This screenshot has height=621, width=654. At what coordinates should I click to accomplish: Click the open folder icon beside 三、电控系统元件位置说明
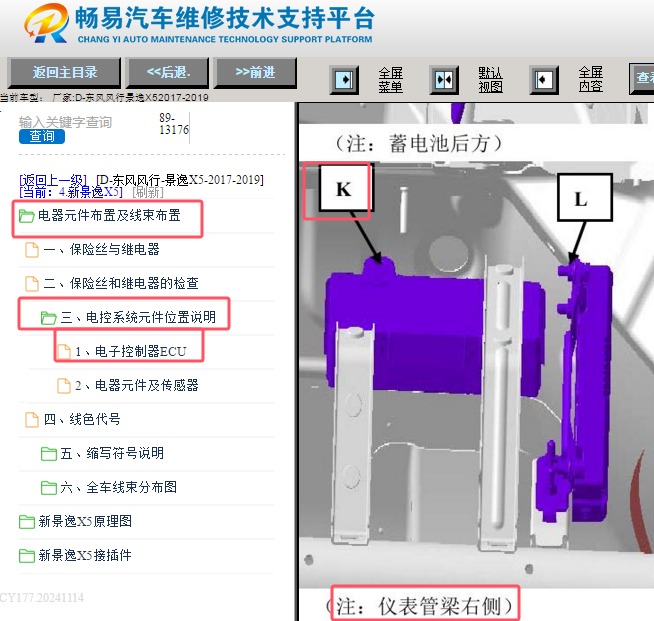click(49, 318)
